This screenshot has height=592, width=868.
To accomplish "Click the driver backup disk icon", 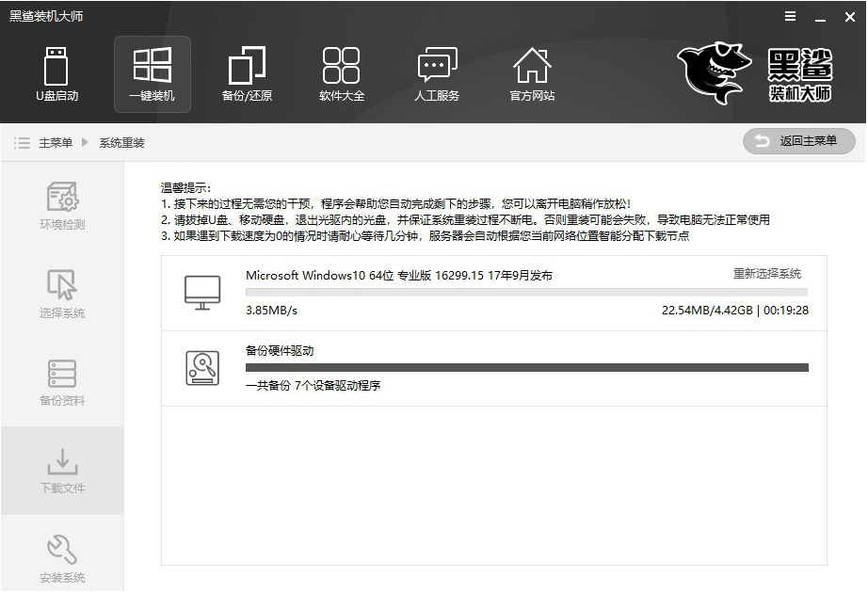I will tap(202, 367).
